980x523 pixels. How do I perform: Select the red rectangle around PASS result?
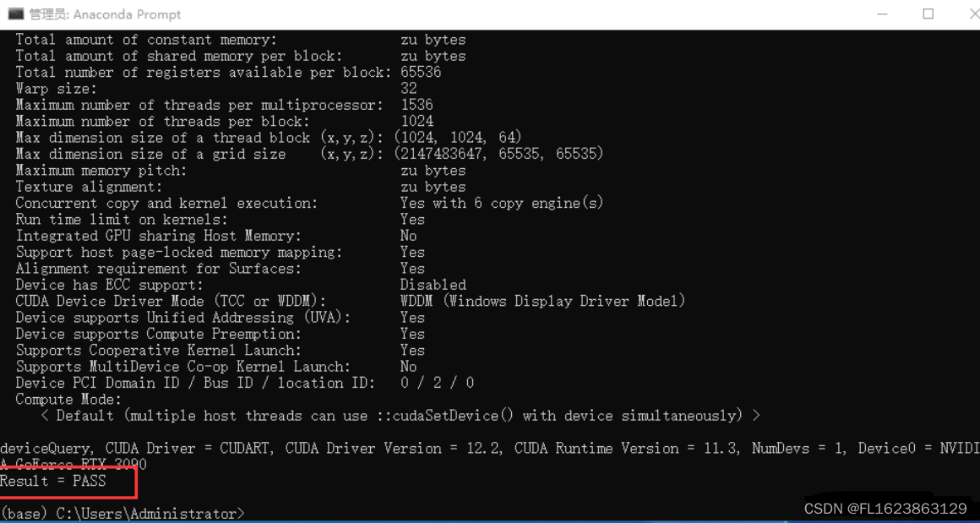[x=68, y=481]
